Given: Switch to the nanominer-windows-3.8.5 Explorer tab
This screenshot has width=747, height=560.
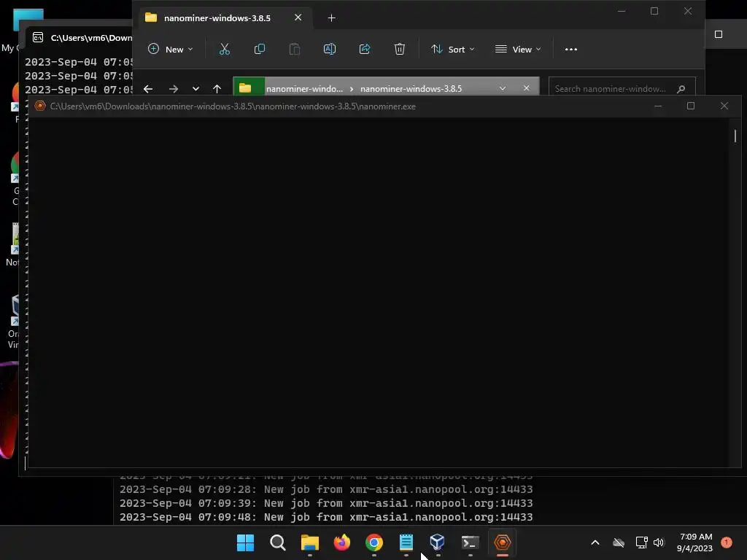Looking at the screenshot, I should [217, 18].
